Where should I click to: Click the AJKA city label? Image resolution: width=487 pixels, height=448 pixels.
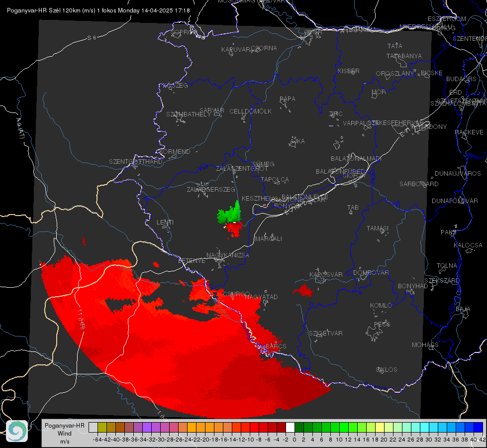pyautogui.click(x=297, y=141)
